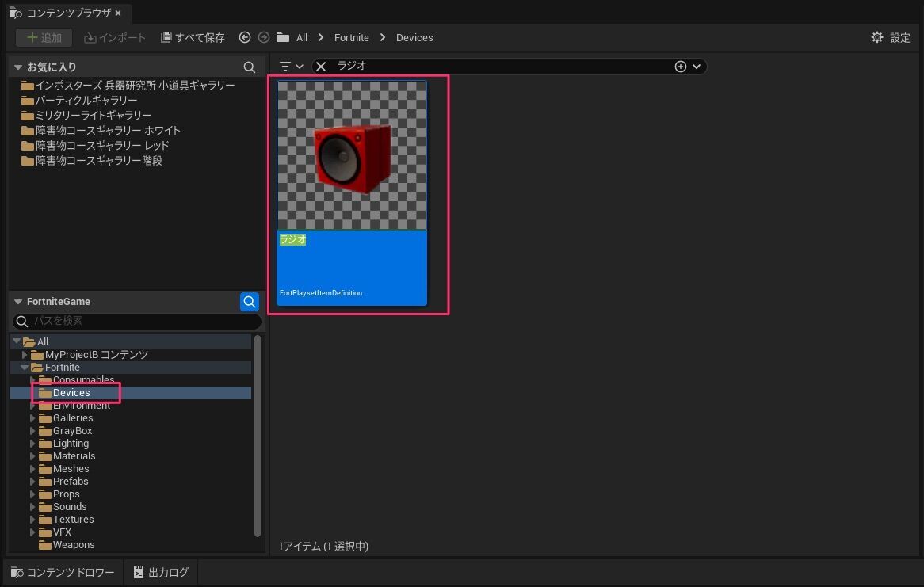Open パーティクルギャラリー favorite folder

(79, 100)
